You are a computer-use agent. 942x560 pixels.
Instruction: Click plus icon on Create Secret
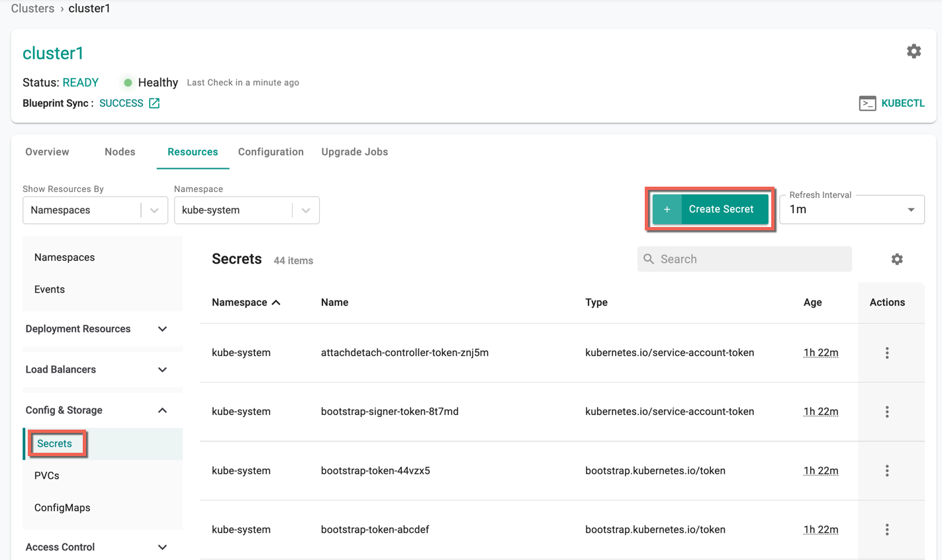coord(667,209)
